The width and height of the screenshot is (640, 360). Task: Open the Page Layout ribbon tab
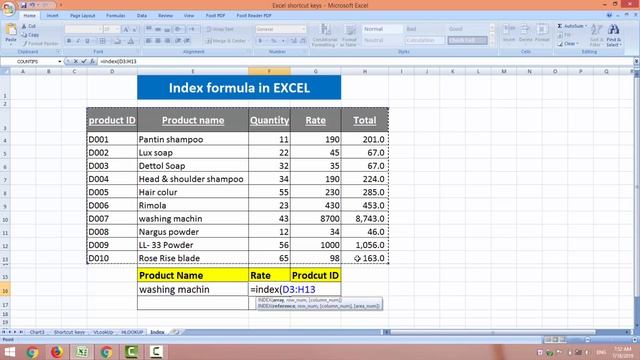coord(82,16)
